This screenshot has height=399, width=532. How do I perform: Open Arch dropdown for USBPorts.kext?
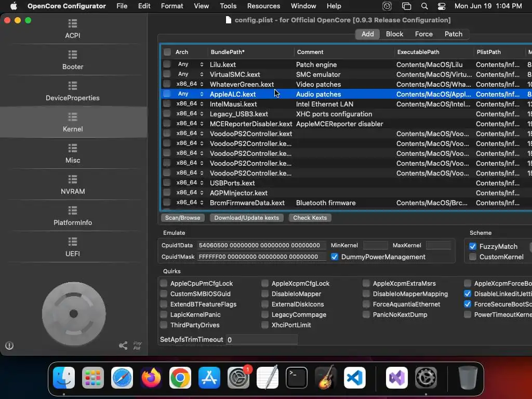click(x=190, y=182)
